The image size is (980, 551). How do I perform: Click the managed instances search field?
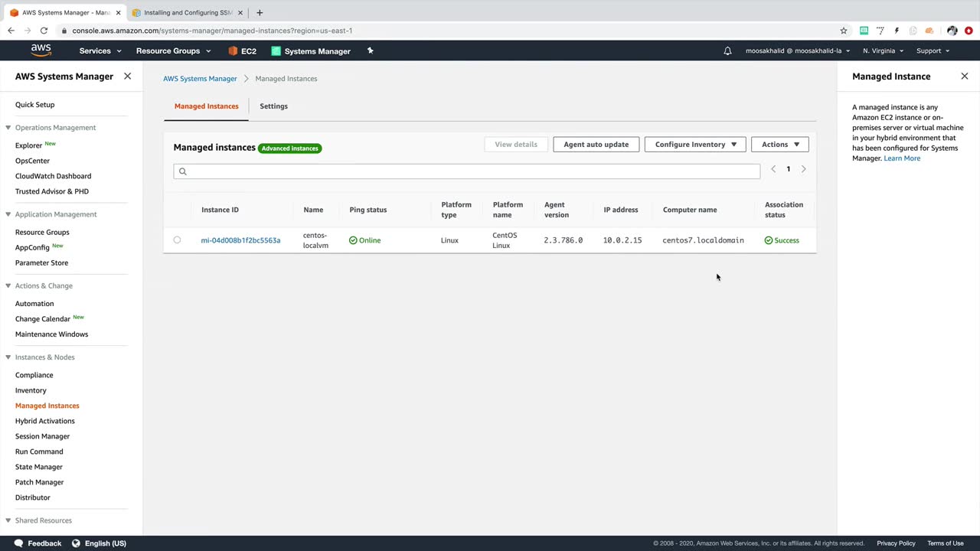pyautogui.click(x=467, y=171)
